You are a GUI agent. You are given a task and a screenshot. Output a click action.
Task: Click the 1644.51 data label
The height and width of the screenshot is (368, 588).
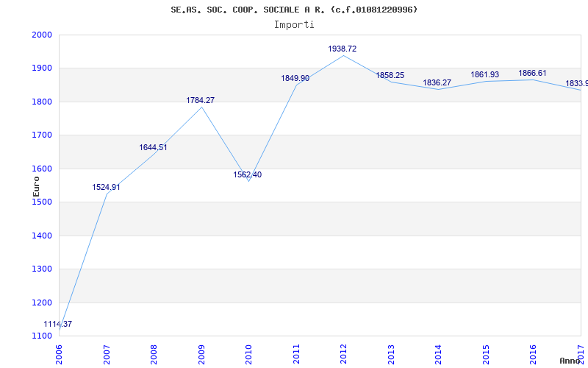[x=153, y=147]
